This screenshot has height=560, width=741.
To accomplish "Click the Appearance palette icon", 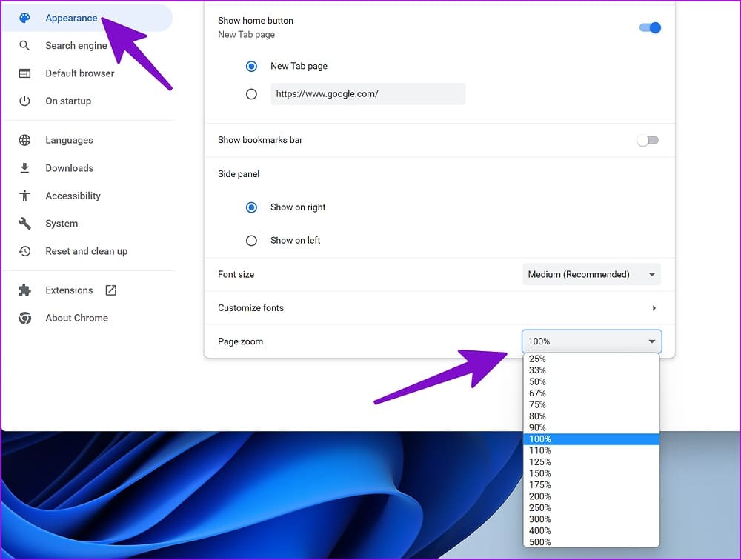I will 24,18.
